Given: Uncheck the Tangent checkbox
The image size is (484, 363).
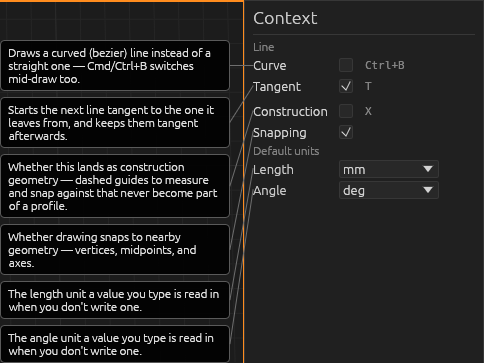Looking at the screenshot, I should pos(346,86).
